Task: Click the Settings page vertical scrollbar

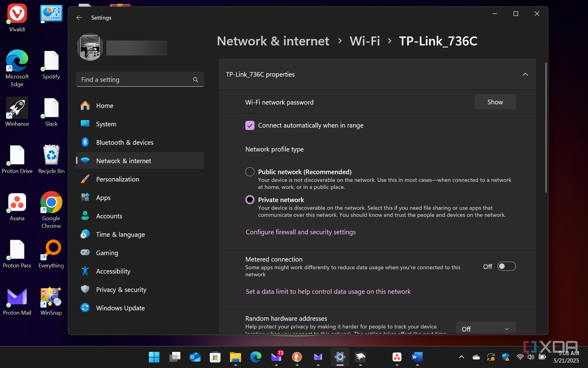Action: (x=546, y=127)
